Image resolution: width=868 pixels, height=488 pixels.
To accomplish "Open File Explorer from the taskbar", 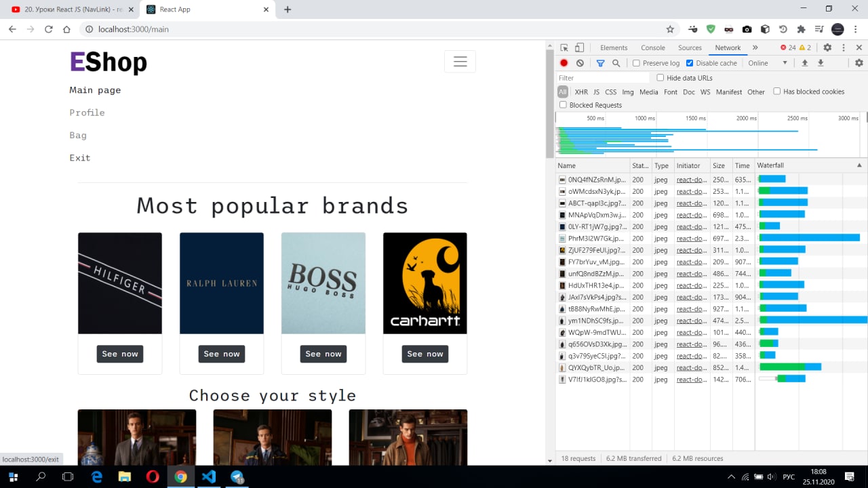I will 124,476.
